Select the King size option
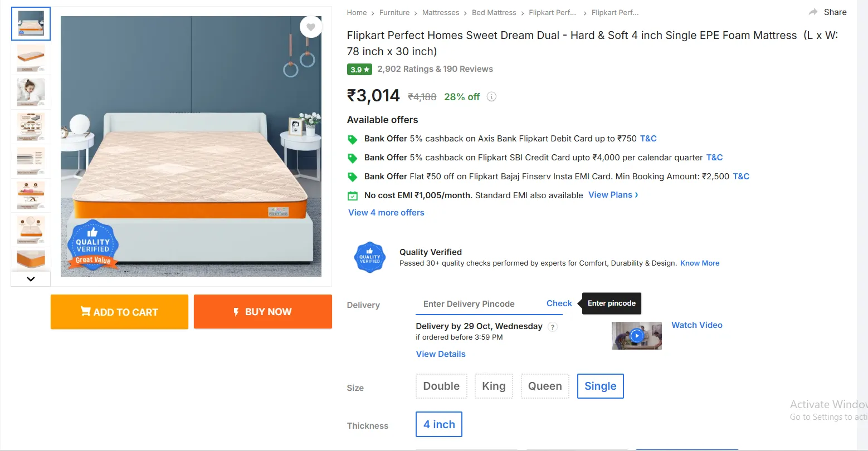This screenshot has height=451, width=868. (x=494, y=386)
